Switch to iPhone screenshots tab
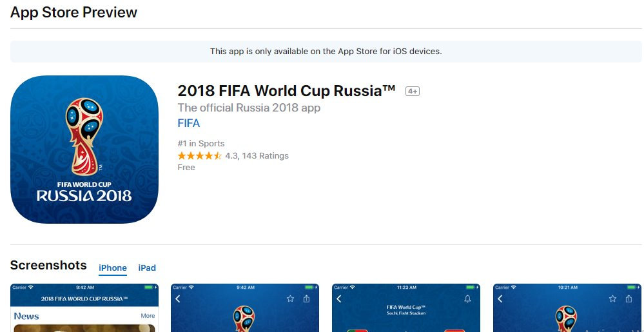The image size is (644, 332). tap(113, 268)
